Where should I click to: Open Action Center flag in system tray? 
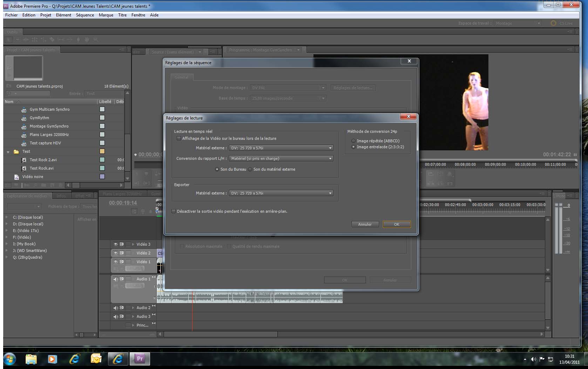(542, 359)
